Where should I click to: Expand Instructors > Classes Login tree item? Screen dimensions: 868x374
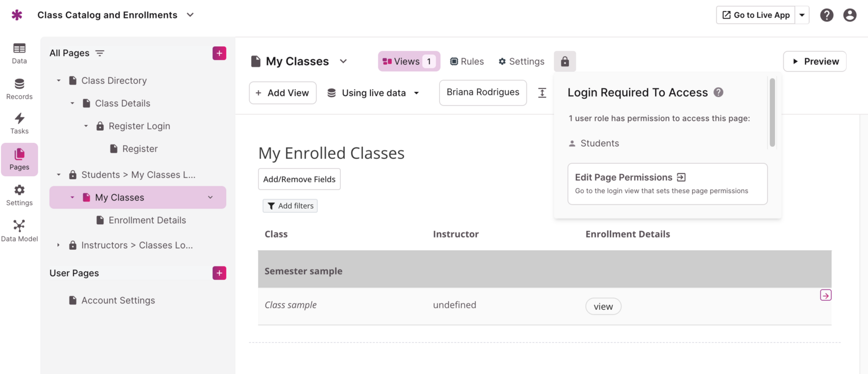58,246
